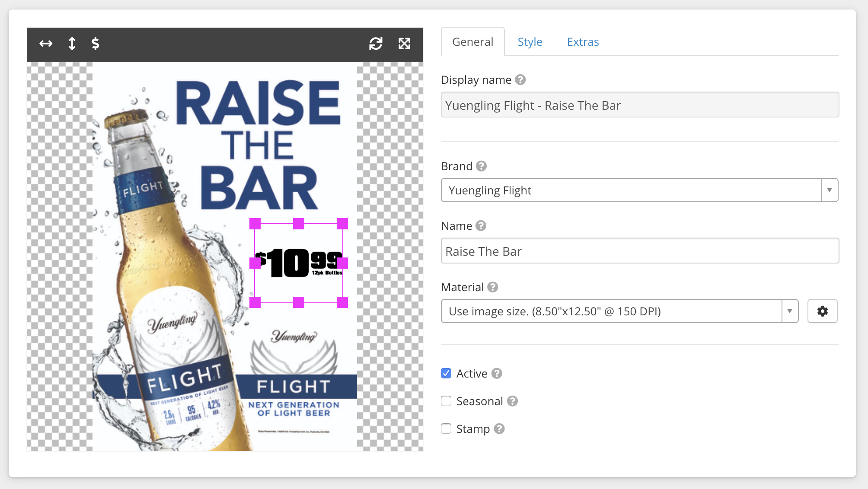Viewport: 868px width, 489px height.
Task: Click the horizontal fit arrows icon
Action: [46, 43]
